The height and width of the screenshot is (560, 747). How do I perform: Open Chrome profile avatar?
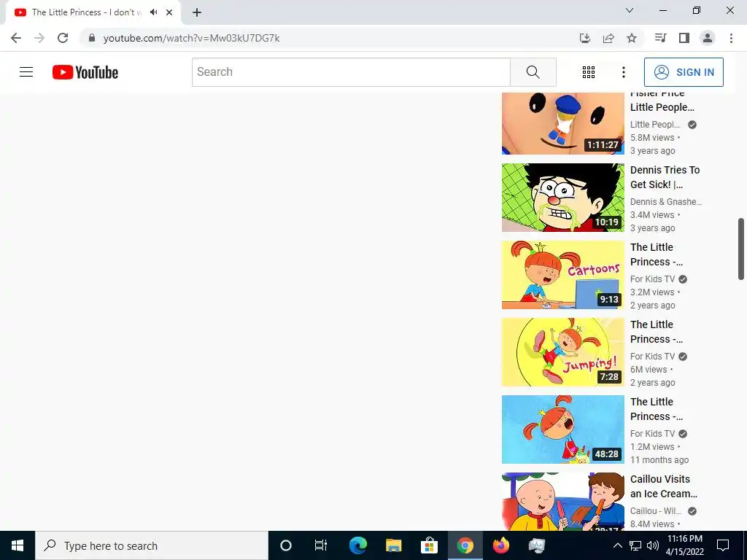click(708, 38)
